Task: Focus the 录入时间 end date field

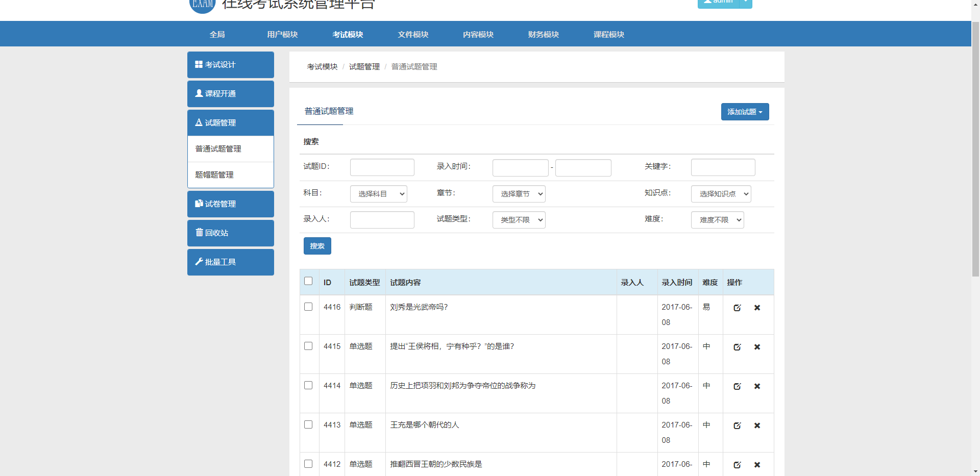Action: pos(583,168)
